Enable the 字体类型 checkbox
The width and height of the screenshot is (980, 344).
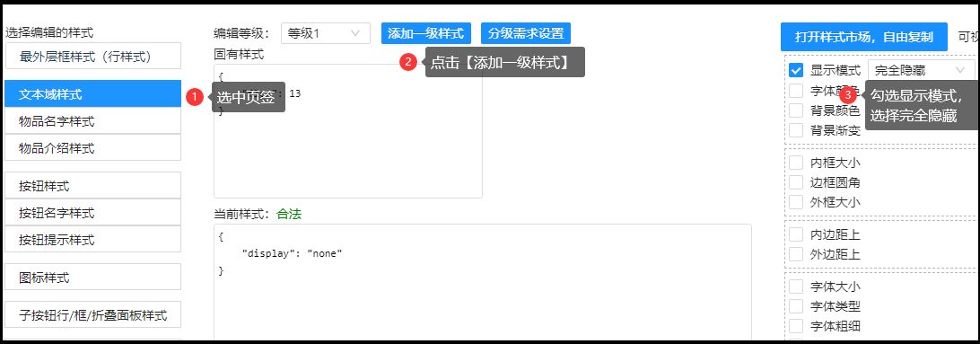click(796, 306)
